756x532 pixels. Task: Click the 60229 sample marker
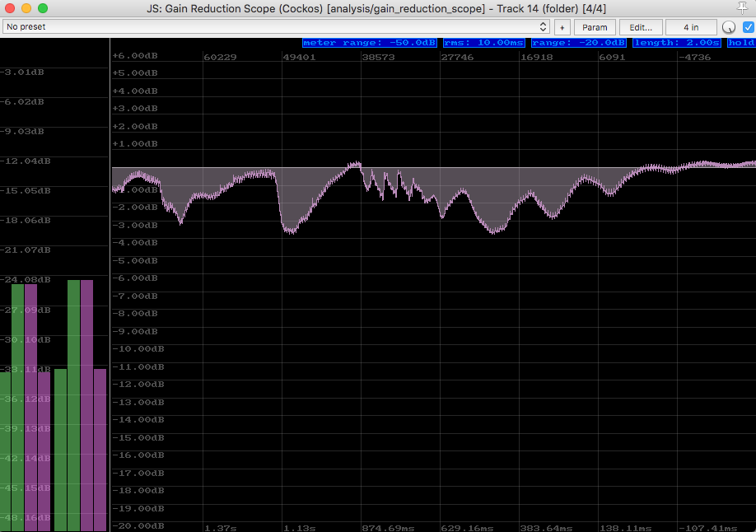point(221,57)
